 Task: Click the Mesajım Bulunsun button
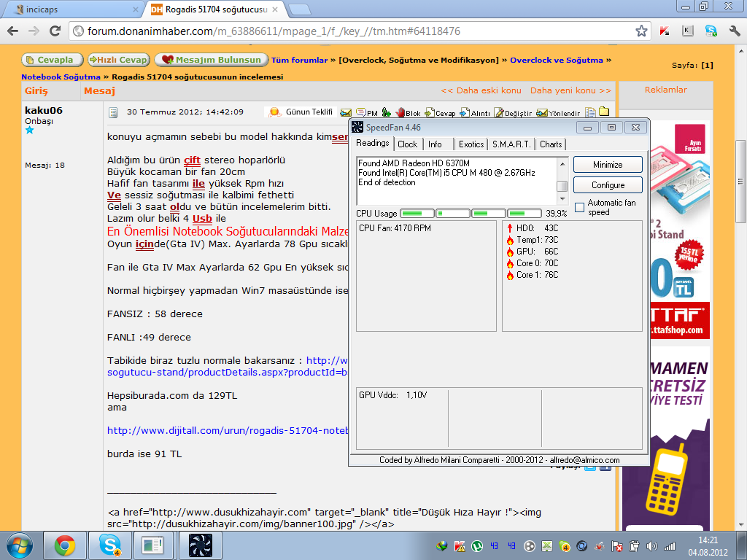pyautogui.click(x=212, y=60)
